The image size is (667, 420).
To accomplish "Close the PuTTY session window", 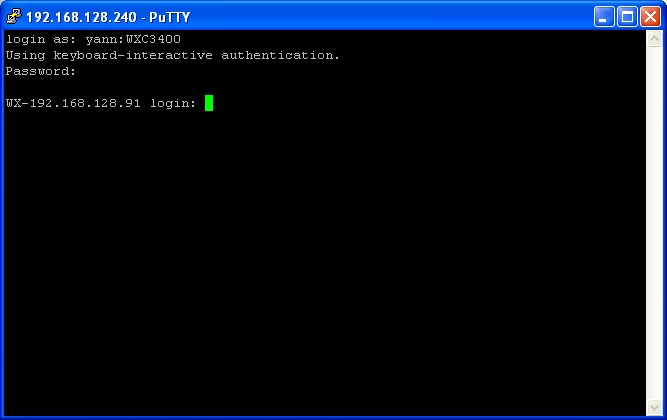I will [650, 17].
